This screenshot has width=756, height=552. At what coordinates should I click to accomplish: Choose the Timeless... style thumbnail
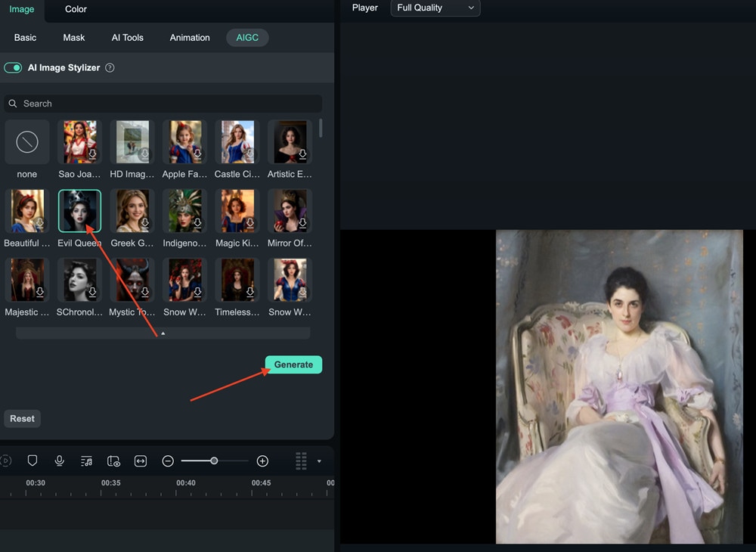pyautogui.click(x=237, y=280)
